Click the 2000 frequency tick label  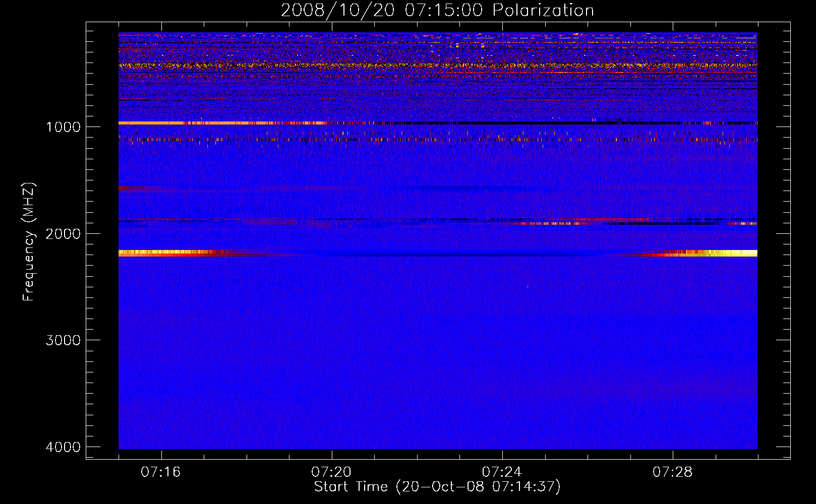63,233
